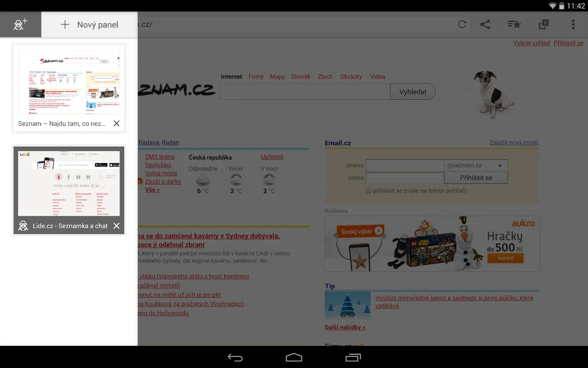The width and height of the screenshot is (588, 368).
Task: Share the current page
Action: [485, 24]
